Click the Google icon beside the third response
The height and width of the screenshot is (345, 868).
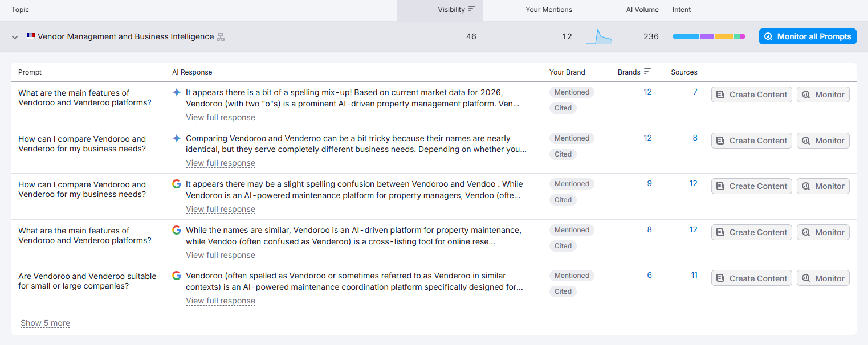pos(176,183)
